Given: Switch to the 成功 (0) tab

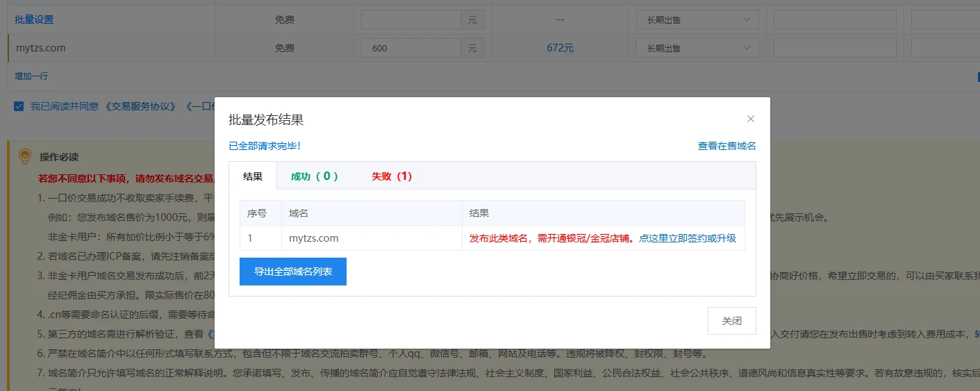Looking at the screenshot, I should [315, 176].
